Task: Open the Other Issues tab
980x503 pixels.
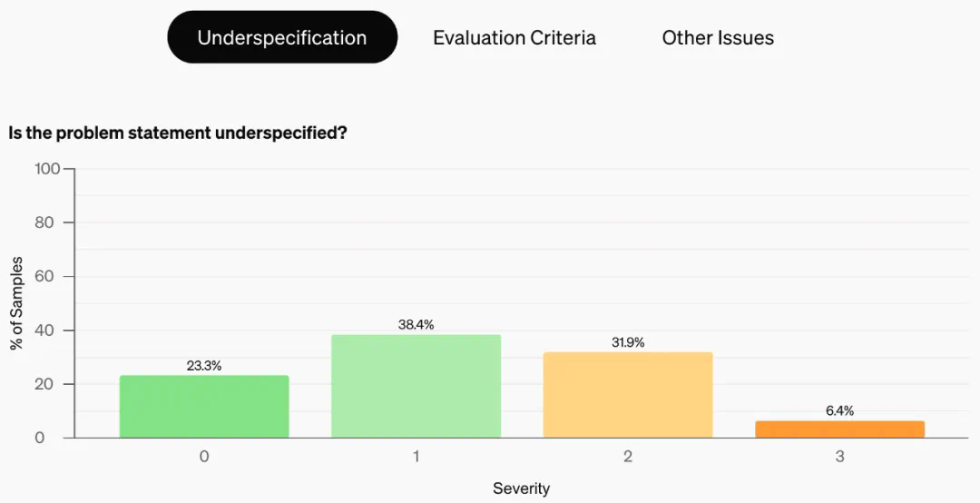Action: pyautogui.click(x=718, y=37)
